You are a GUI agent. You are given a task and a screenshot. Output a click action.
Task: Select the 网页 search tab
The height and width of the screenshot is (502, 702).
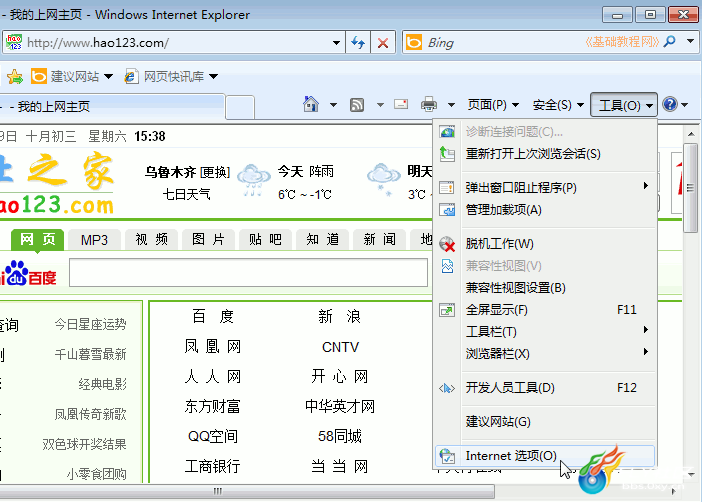(x=38, y=239)
